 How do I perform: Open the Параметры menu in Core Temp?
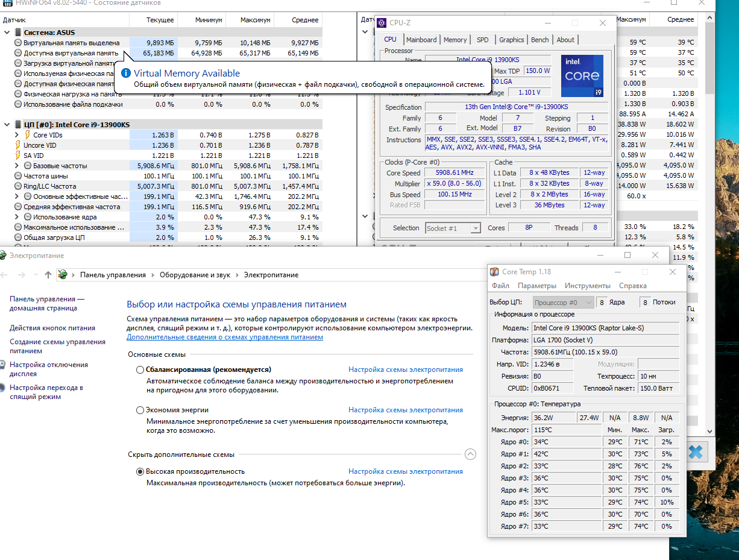(537, 286)
